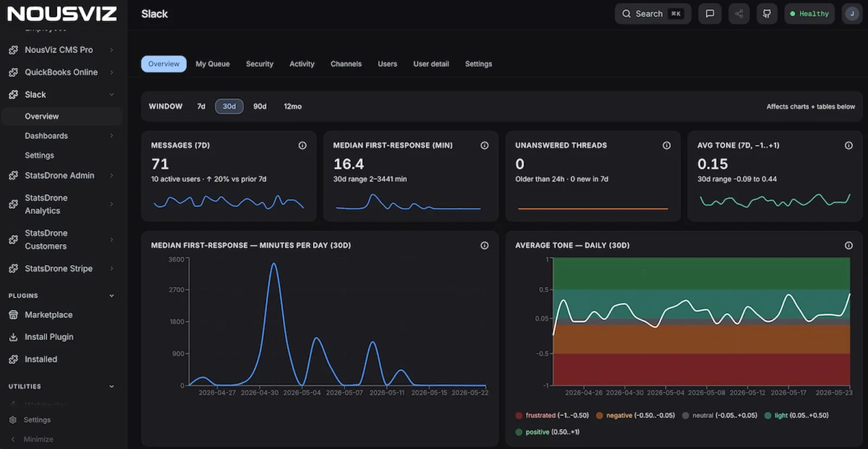Toggle the frustrated legend color swatch
This screenshot has height=449, width=868.
point(519,416)
